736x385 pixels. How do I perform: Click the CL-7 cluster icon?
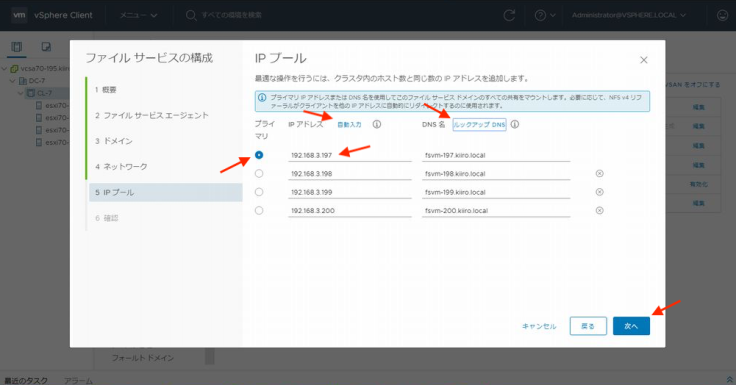click(x=31, y=93)
